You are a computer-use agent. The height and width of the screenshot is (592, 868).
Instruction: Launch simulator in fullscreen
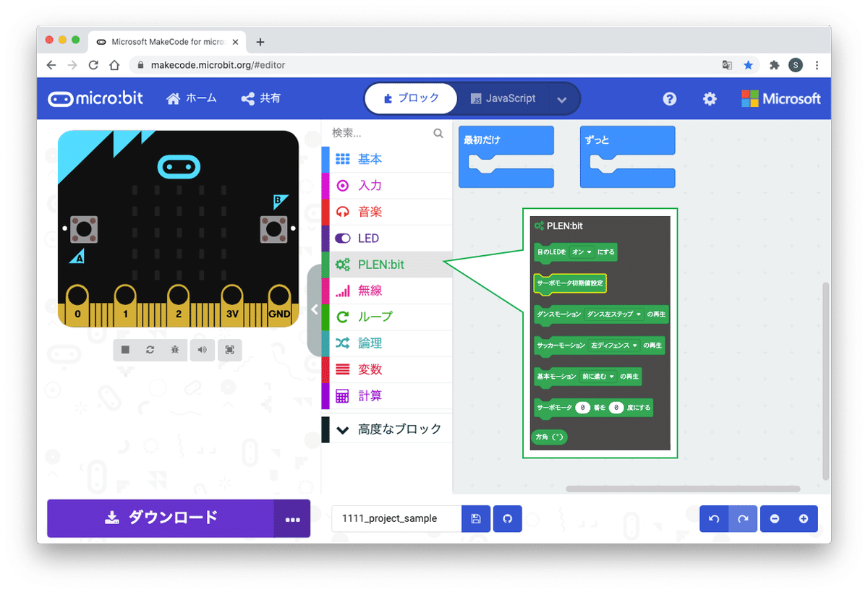click(x=230, y=350)
